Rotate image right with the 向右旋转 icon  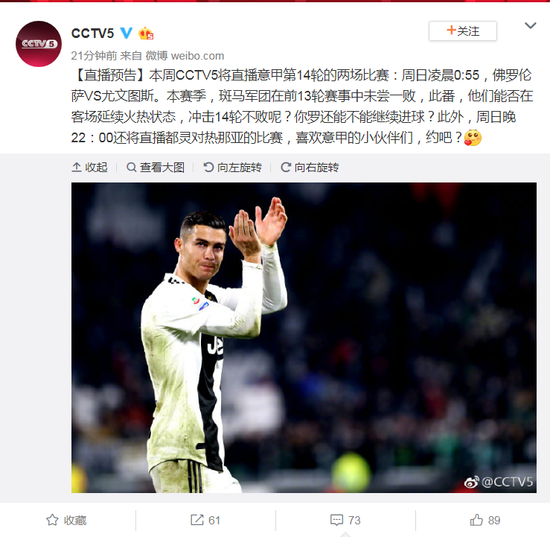point(286,167)
